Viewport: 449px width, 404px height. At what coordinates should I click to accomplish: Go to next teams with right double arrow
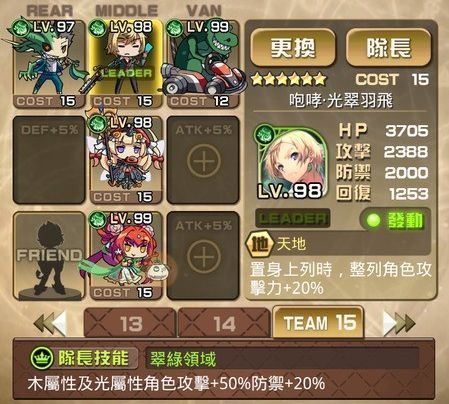(x=399, y=323)
